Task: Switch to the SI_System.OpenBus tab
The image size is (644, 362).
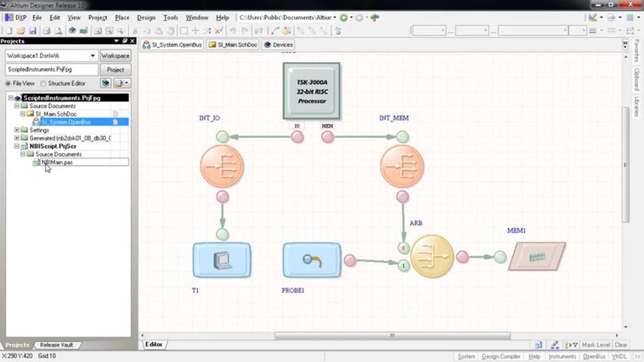Action: [x=172, y=45]
